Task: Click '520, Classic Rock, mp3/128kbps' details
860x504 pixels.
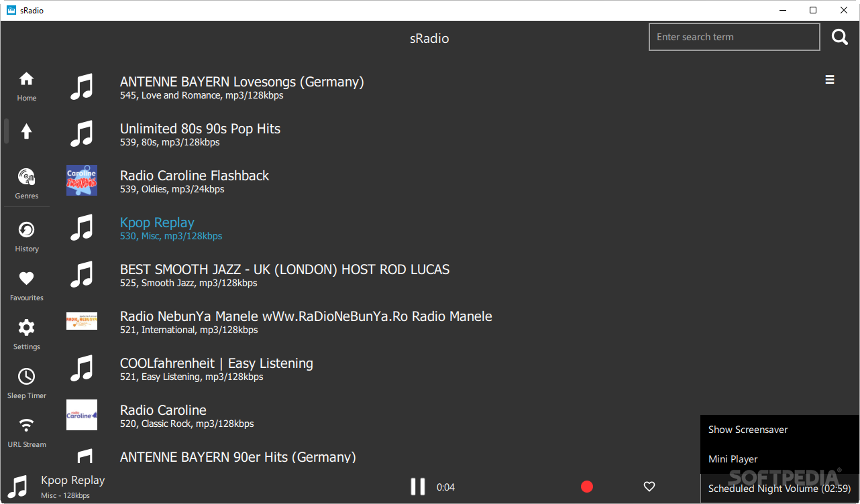Action: (x=187, y=424)
